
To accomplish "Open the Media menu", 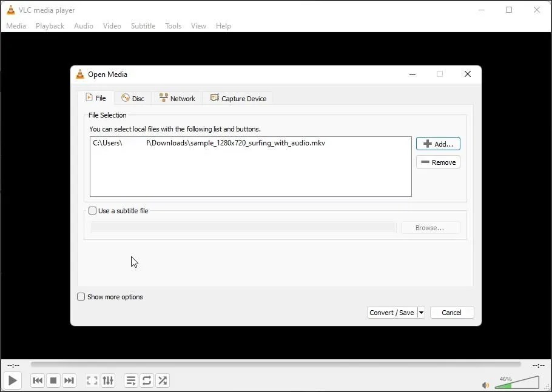I will (16, 25).
